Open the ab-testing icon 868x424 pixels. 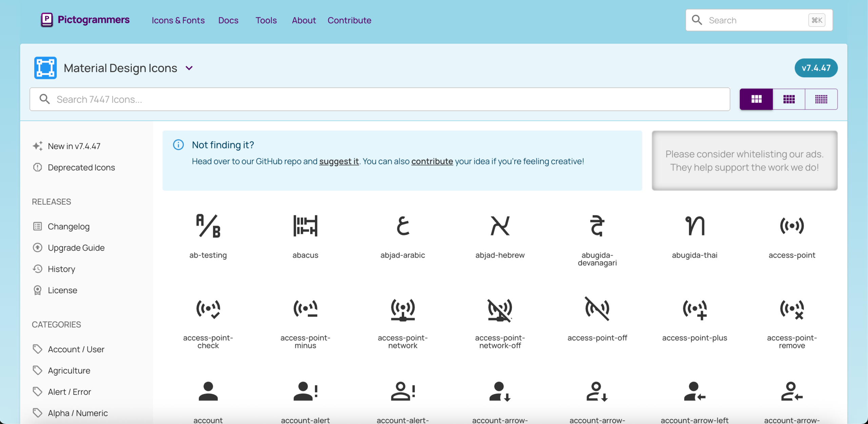click(208, 226)
